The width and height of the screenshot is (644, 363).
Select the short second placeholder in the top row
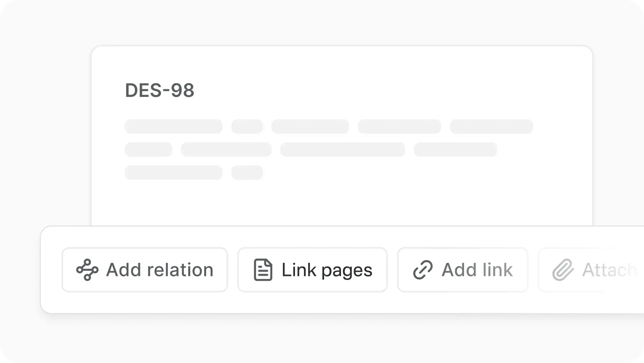click(247, 127)
